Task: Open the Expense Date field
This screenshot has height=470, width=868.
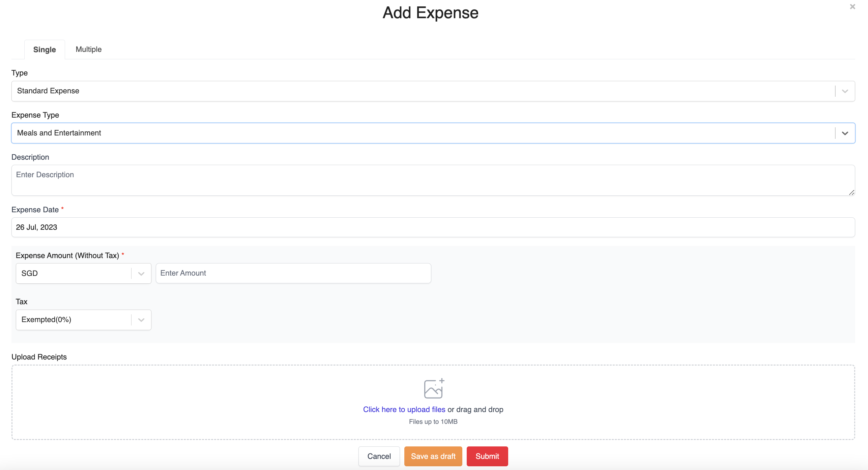Action: tap(433, 227)
